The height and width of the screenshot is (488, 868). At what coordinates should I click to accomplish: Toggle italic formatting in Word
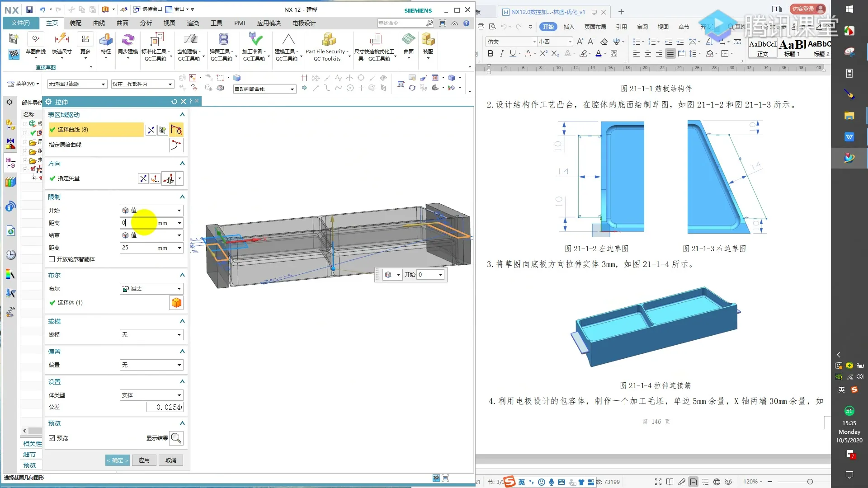501,54
